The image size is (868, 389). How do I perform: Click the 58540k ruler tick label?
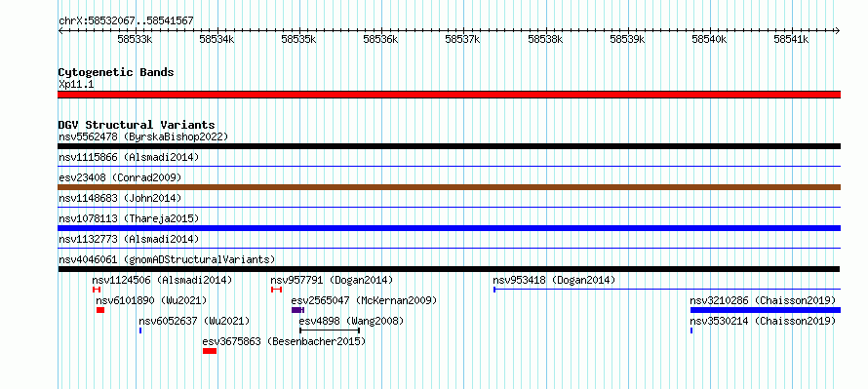[x=710, y=39]
